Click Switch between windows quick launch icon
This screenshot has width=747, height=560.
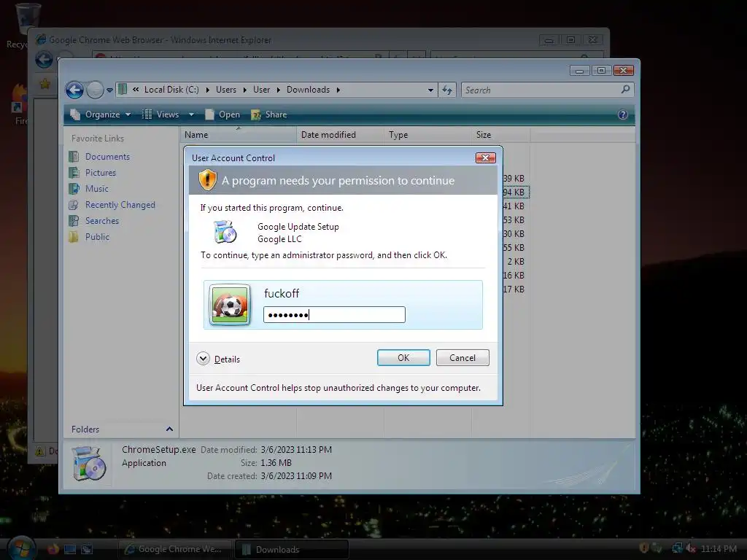[x=86, y=549]
